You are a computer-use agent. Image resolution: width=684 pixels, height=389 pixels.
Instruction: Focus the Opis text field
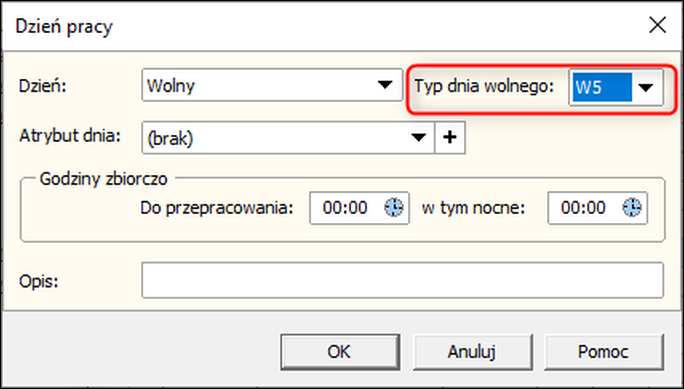click(403, 280)
